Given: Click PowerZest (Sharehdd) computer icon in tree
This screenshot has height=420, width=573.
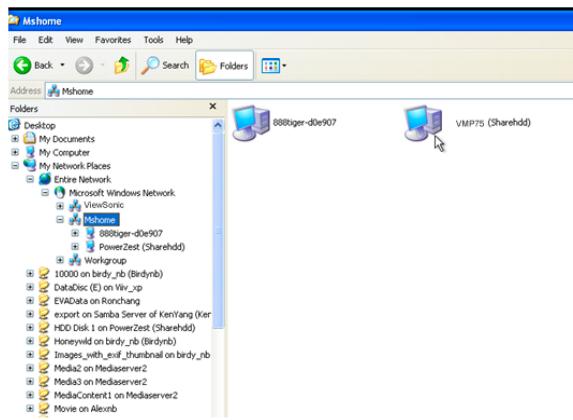Looking at the screenshot, I should 90,246.
